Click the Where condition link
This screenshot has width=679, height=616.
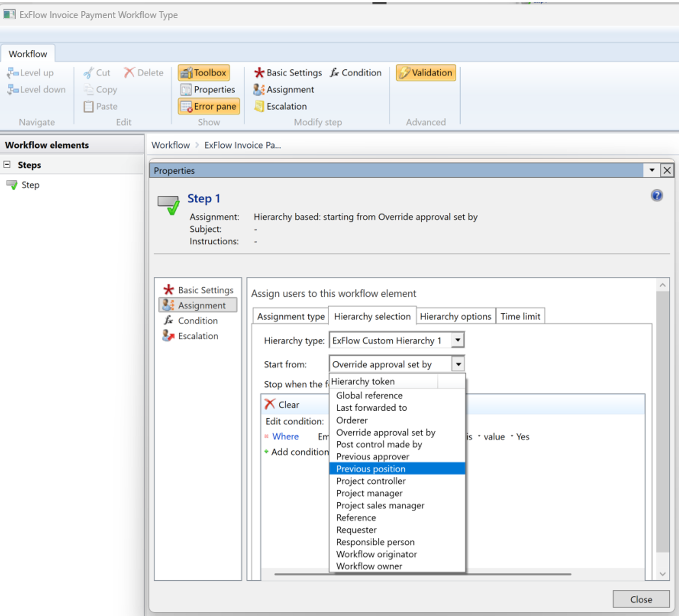[x=286, y=436]
